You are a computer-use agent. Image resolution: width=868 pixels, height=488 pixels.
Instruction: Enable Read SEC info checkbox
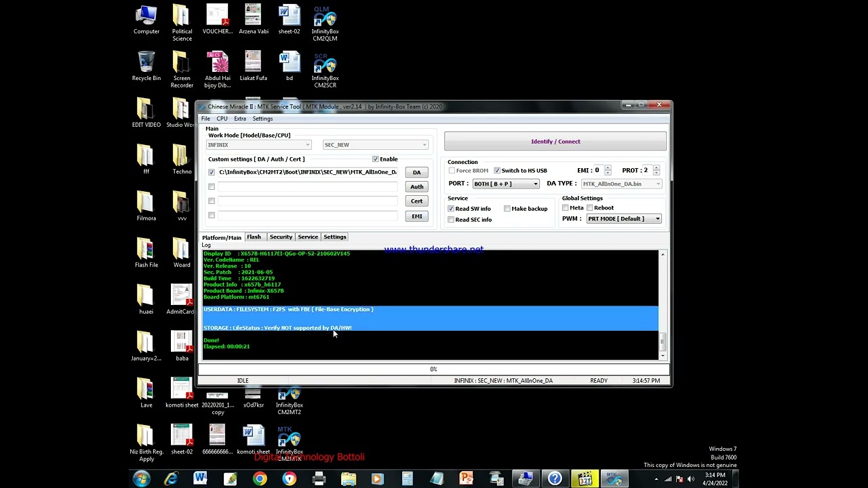click(451, 220)
